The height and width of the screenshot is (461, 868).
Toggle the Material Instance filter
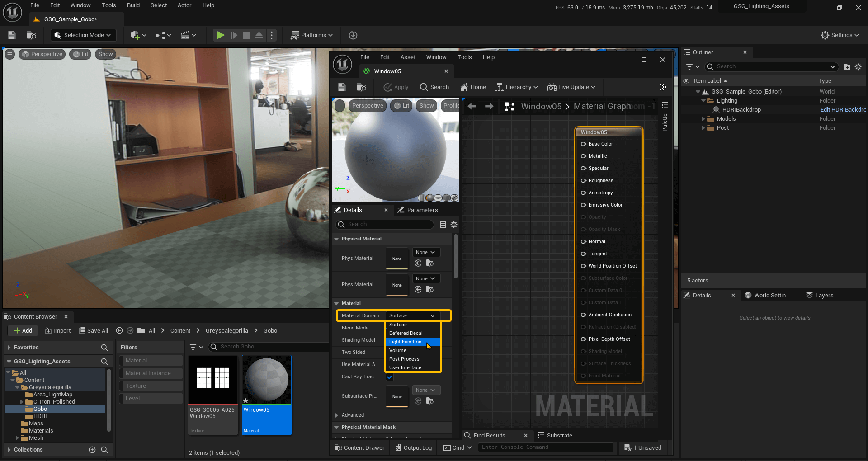(151, 373)
